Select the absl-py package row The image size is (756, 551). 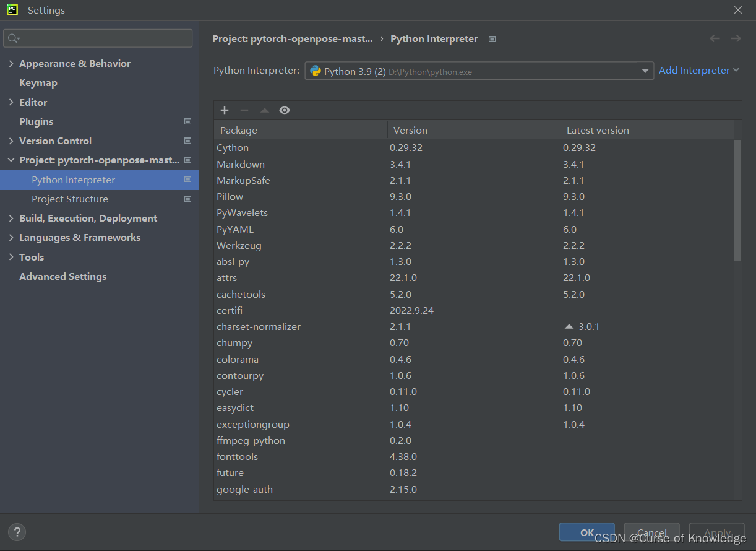click(474, 261)
